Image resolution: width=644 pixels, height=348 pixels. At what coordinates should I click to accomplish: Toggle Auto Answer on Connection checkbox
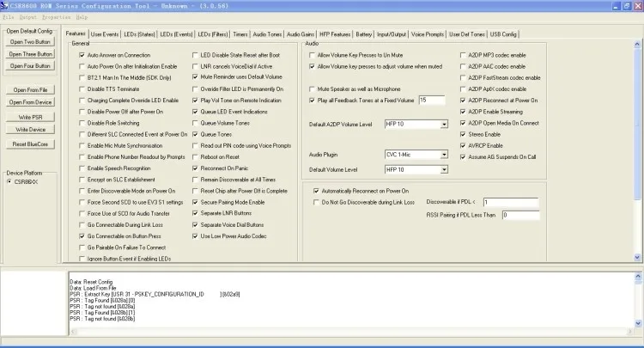[x=82, y=55]
